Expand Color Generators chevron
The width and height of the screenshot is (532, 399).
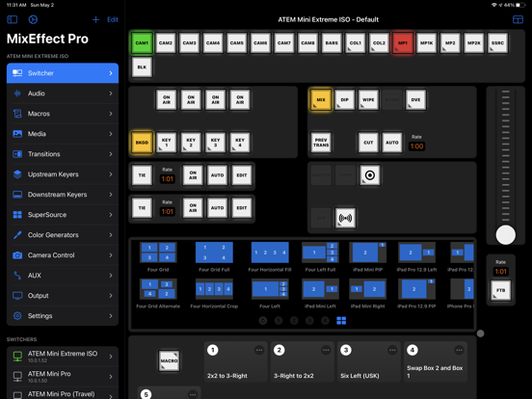point(111,235)
